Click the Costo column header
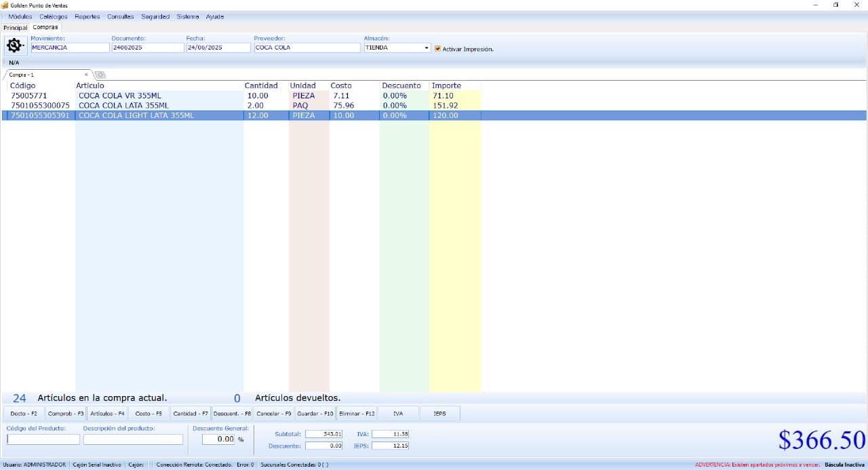 341,85
